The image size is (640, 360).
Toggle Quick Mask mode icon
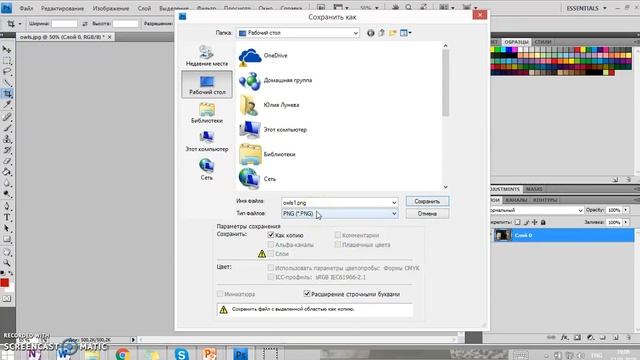point(7,299)
